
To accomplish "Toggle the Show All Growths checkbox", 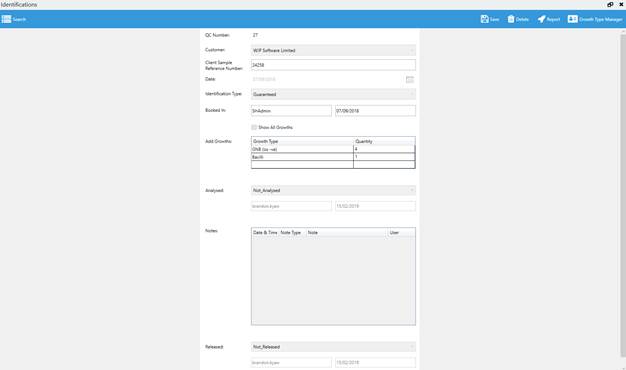I will pos(254,127).
